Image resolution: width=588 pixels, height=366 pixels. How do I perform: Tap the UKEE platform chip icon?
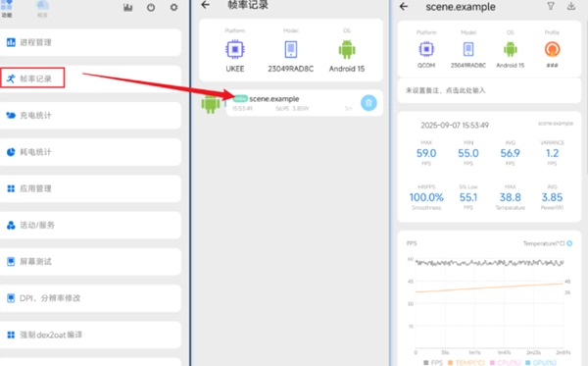[235, 49]
